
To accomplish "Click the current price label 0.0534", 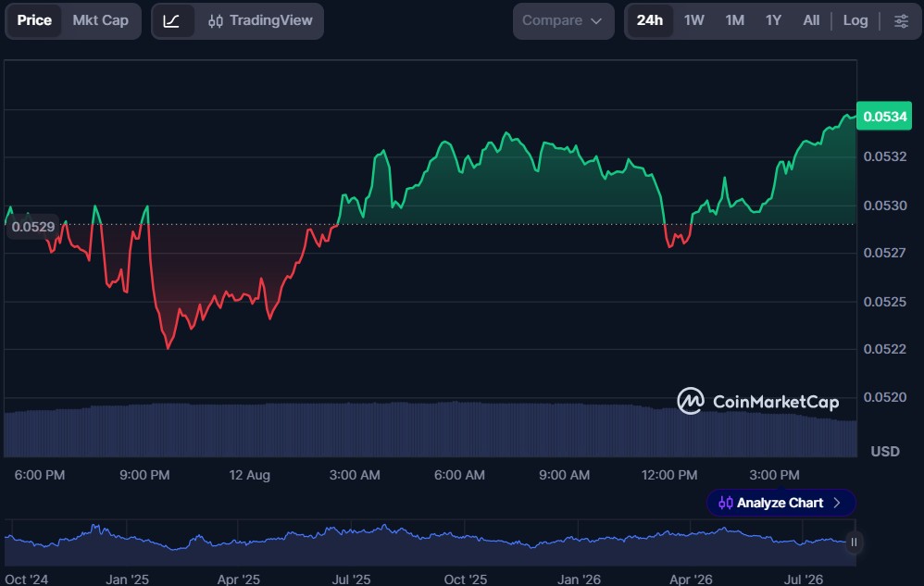I will click(884, 116).
